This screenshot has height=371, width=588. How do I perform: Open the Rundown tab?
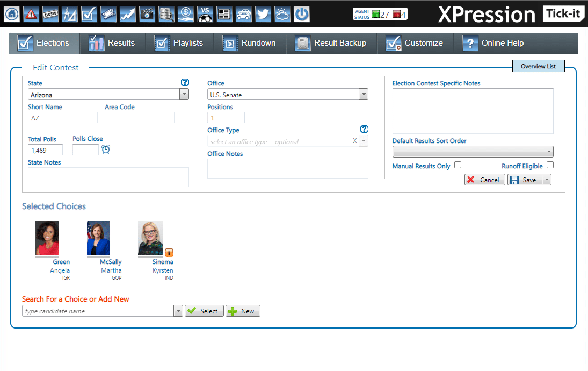click(x=250, y=43)
